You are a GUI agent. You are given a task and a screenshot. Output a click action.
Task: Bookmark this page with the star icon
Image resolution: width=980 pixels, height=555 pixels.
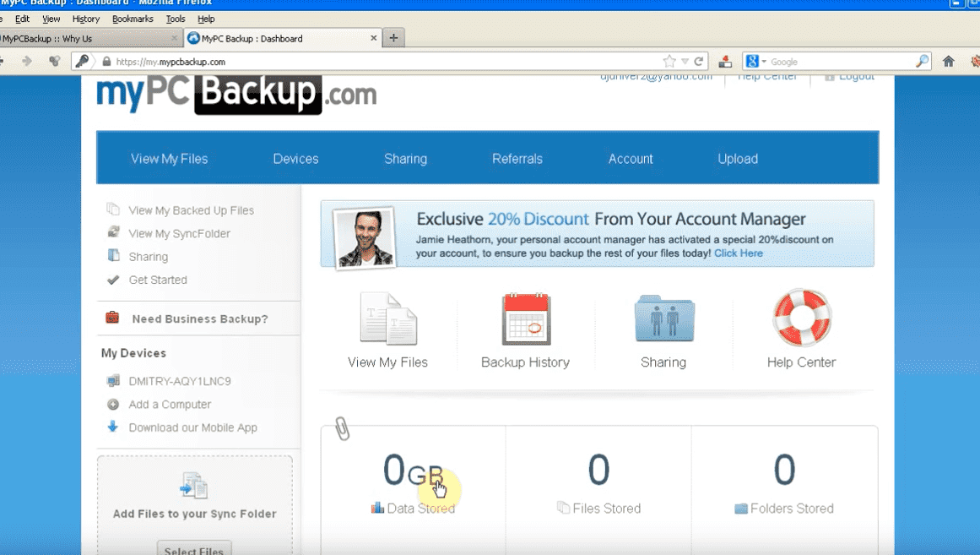click(669, 62)
